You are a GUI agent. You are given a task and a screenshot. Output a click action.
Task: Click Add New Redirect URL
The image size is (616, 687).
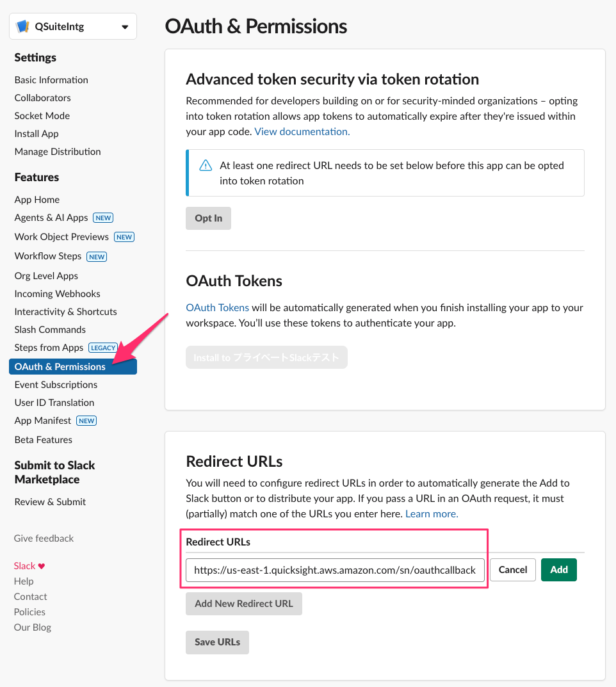tap(243, 603)
